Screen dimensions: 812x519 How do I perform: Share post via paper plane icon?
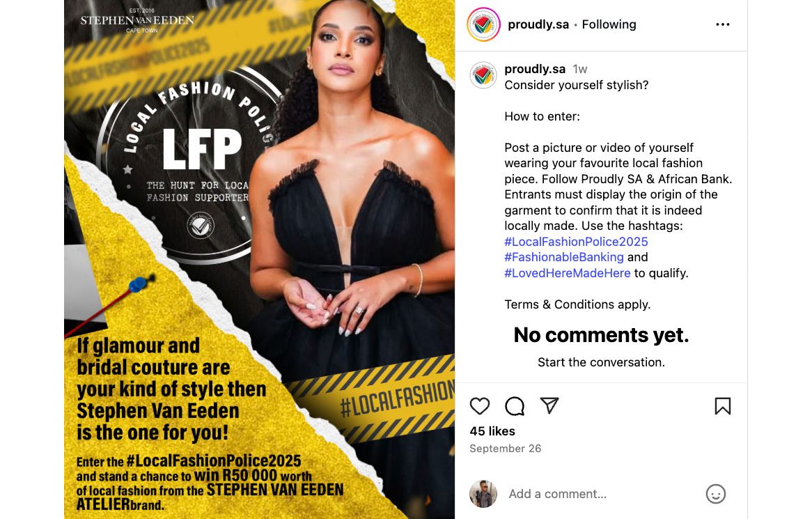coord(549,405)
